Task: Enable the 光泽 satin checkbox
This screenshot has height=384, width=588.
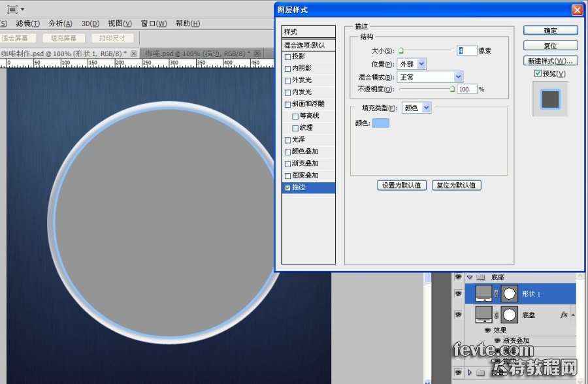Action: point(287,140)
